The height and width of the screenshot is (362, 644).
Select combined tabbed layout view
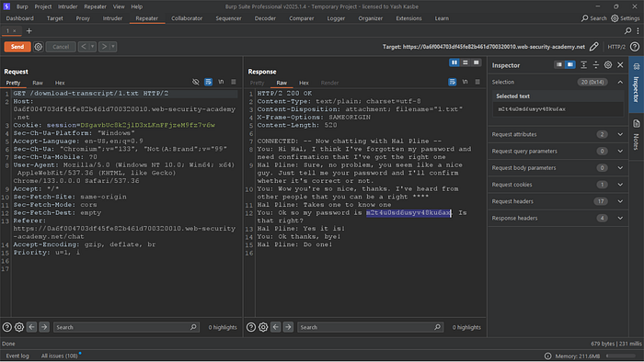476,62
